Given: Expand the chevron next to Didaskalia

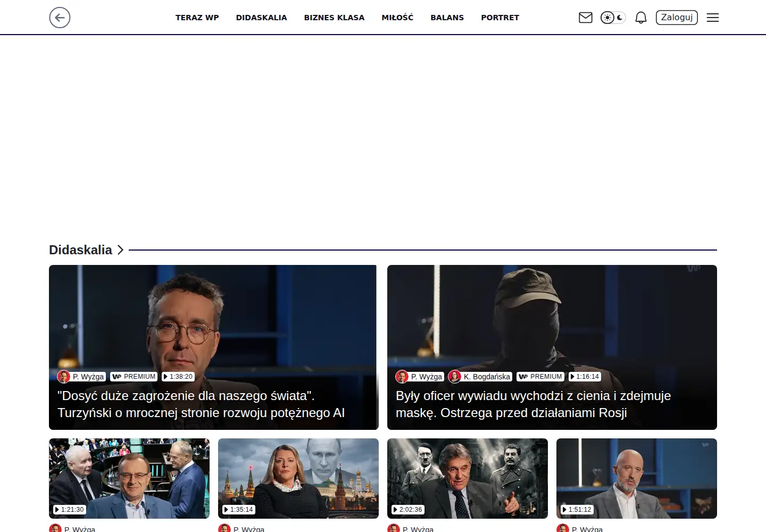Looking at the screenshot, I should click(x=120, y=250).
